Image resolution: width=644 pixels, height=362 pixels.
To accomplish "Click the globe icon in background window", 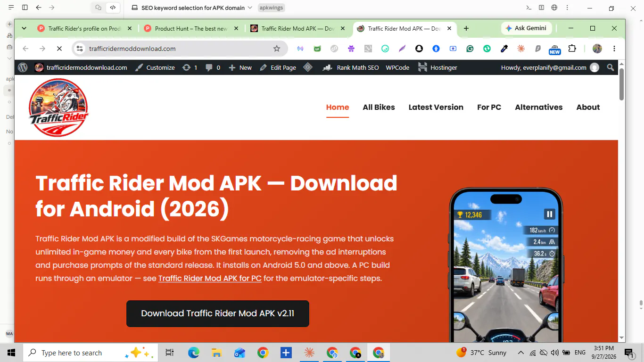I will point(554,8).
